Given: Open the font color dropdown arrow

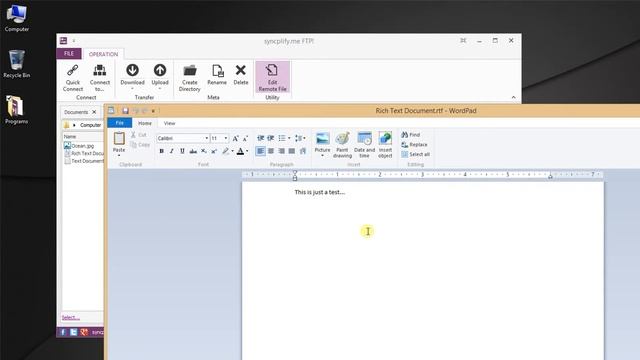Looking at the screenshot, I should pos(247,151).
